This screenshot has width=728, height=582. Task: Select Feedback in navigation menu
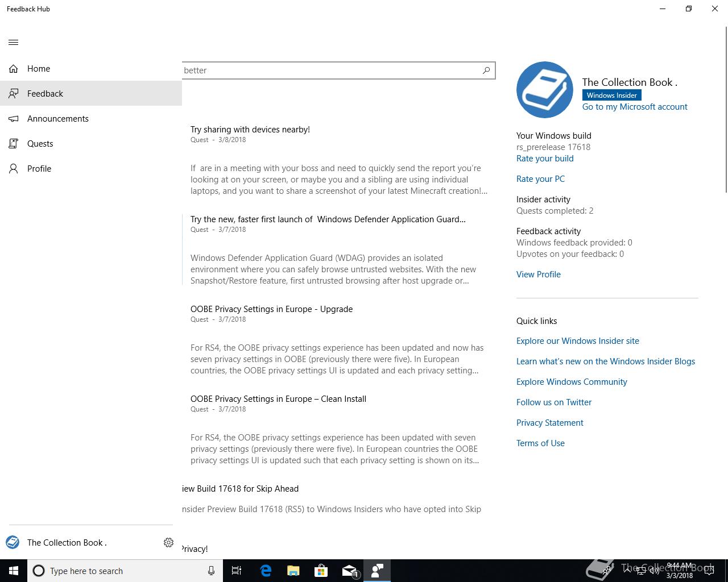pyautogui.click(x=91, y=94)
